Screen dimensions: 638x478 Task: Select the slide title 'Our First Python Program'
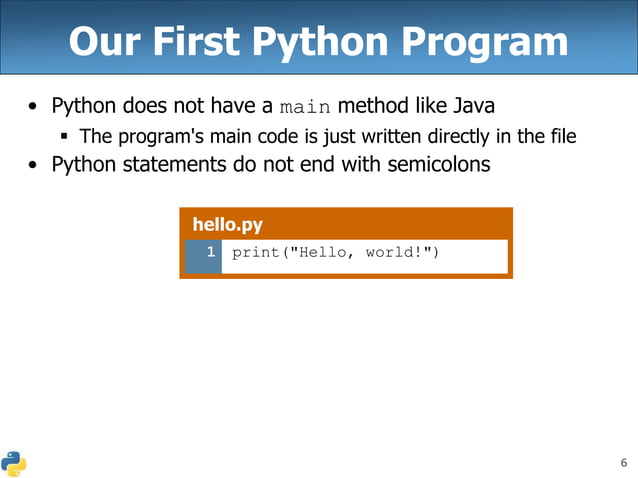tap(318, 42)
